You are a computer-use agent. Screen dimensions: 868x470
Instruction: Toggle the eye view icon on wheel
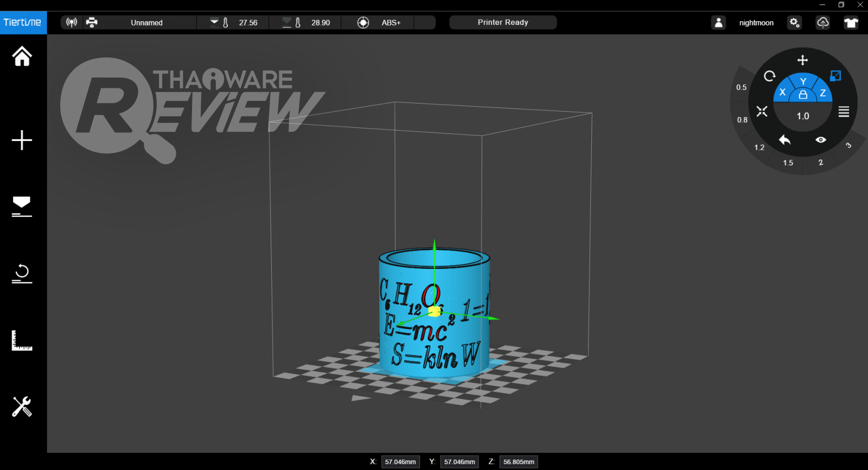[821, 140]
